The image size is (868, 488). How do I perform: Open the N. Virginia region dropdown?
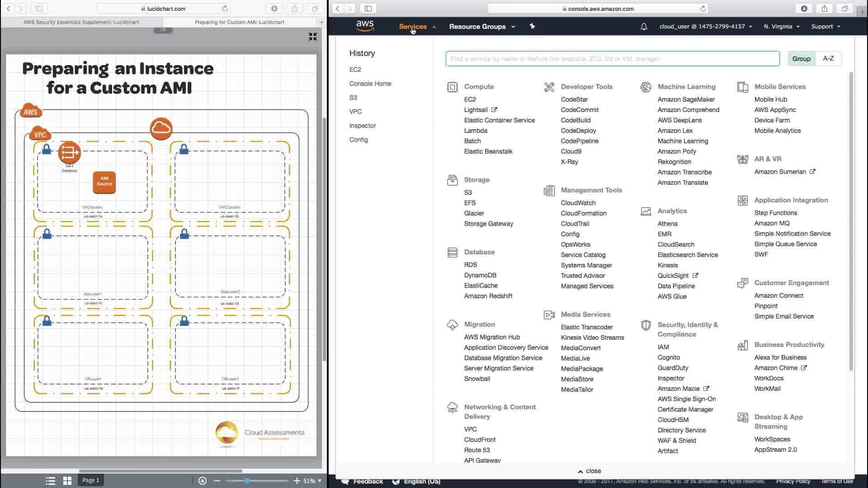click(781, 27)
